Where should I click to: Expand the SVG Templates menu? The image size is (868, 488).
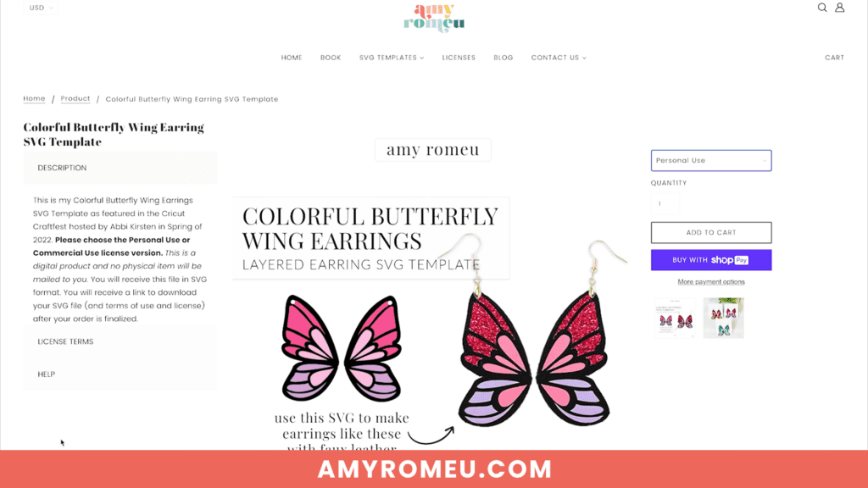pos(392,58)
